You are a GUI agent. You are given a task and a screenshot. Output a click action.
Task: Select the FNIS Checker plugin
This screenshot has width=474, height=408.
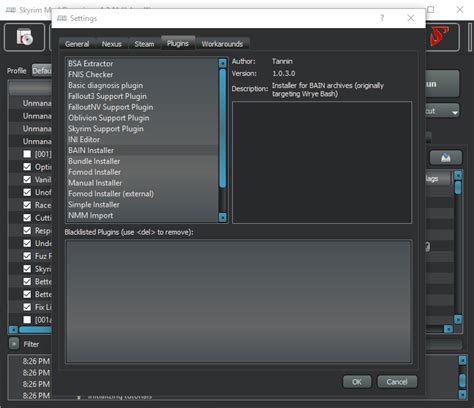pyautogui.click(x=143, y=74)
